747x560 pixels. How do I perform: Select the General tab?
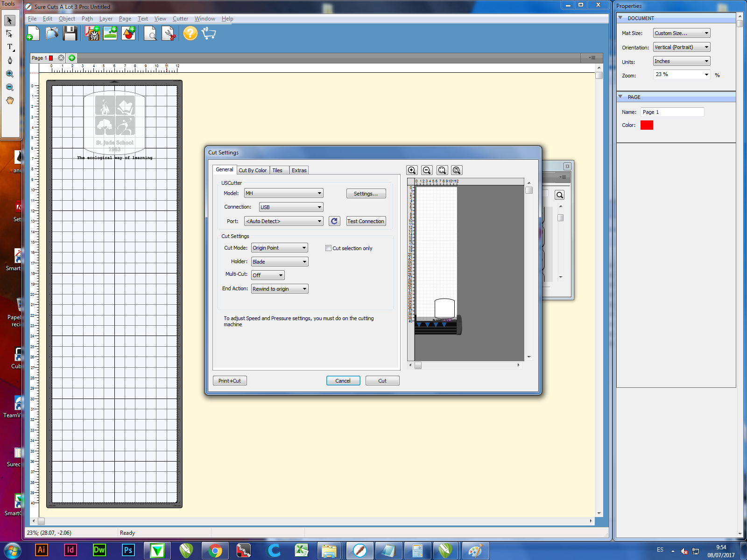(x=225, y=170)
